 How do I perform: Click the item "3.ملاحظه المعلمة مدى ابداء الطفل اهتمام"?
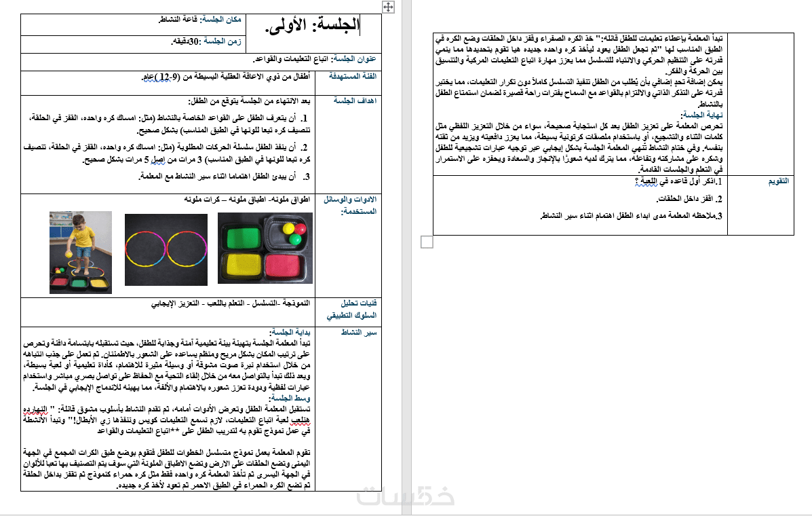pyautogui.click(x=632, y=216)
